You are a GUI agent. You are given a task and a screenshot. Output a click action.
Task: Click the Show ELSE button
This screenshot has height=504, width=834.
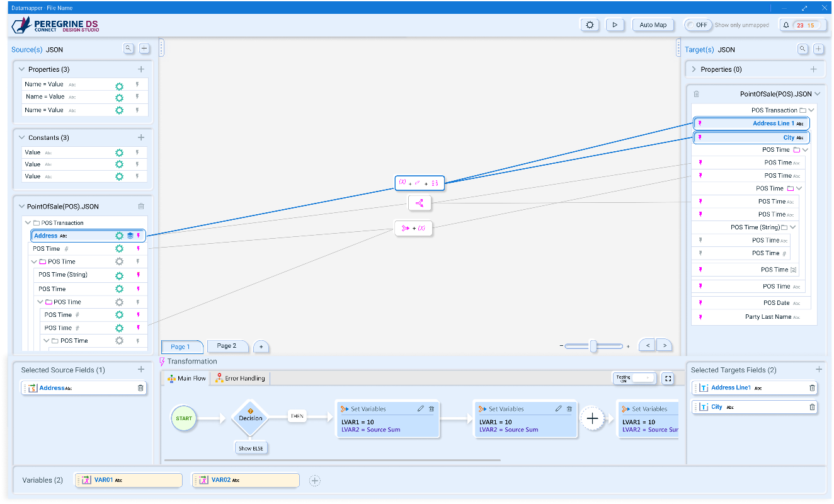(x=250, y=449)
